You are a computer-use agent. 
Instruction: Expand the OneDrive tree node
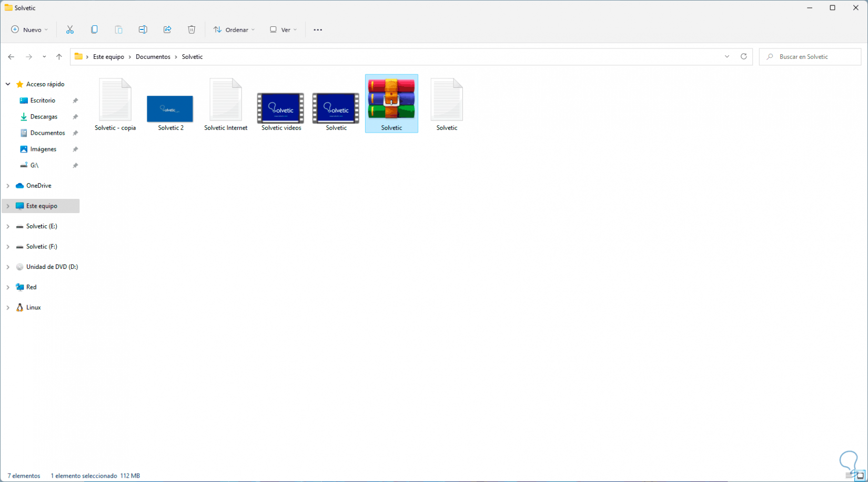8,186
